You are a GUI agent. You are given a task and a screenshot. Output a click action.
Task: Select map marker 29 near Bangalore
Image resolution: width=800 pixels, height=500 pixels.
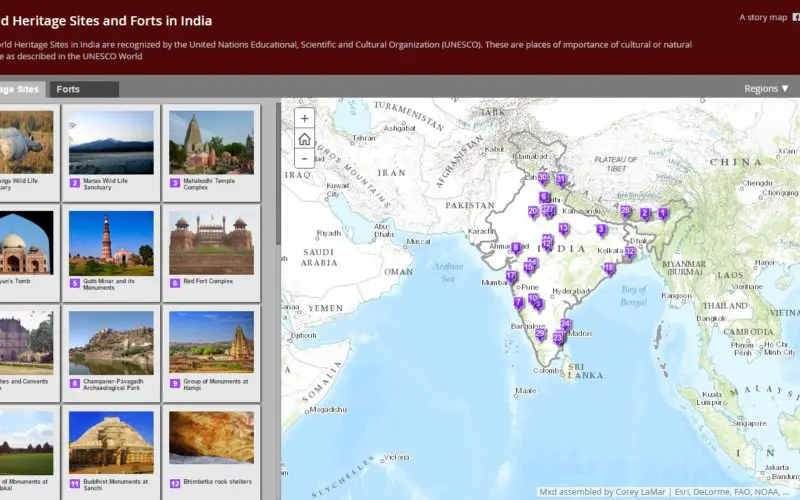pyautogui.click(x=540, y=334)
